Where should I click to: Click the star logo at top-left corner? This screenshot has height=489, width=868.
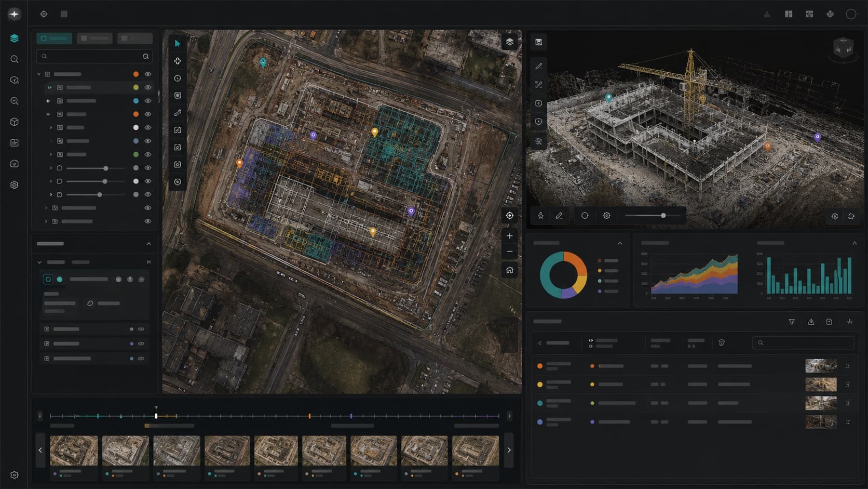(14, 14)
